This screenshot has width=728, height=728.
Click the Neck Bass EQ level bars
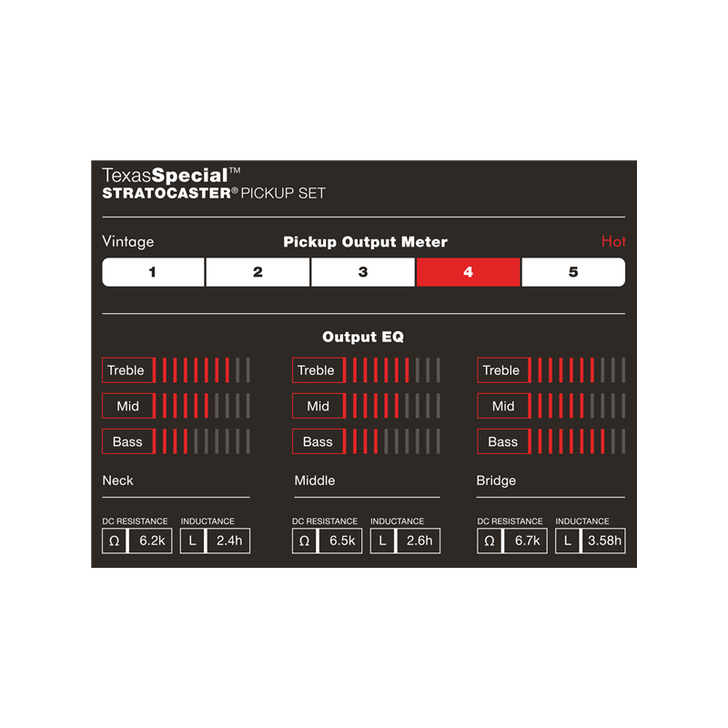[x=202, y=441]
